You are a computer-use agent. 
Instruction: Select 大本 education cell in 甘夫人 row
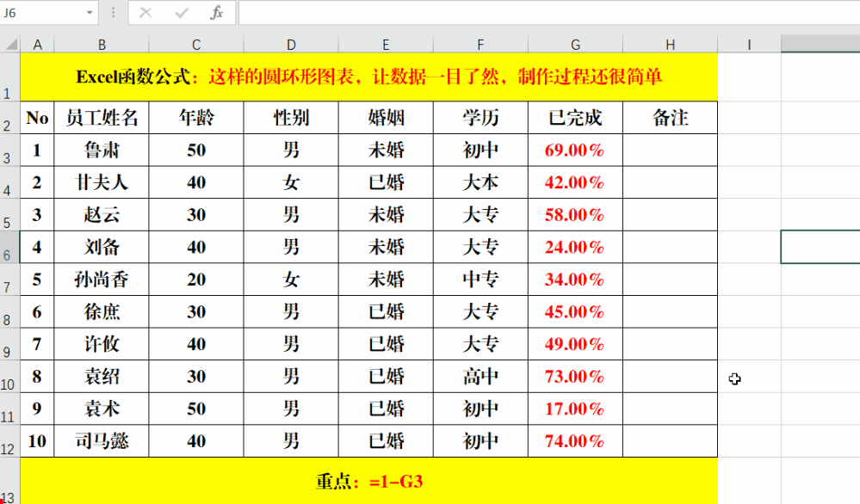point(480,182)
